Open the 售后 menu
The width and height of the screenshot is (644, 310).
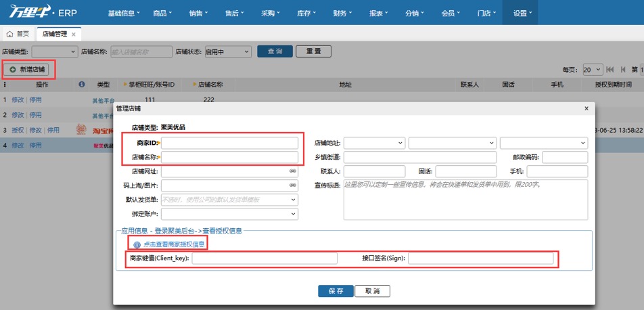235,13
